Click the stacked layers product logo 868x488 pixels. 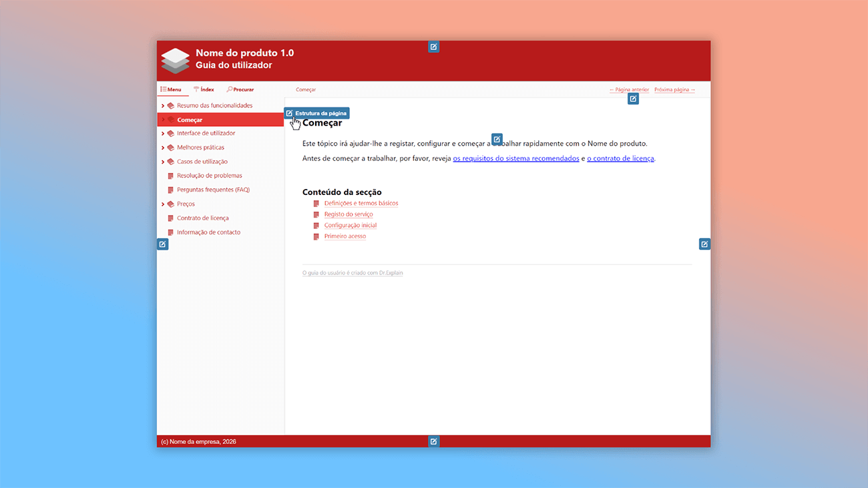(x=176, y=60)
